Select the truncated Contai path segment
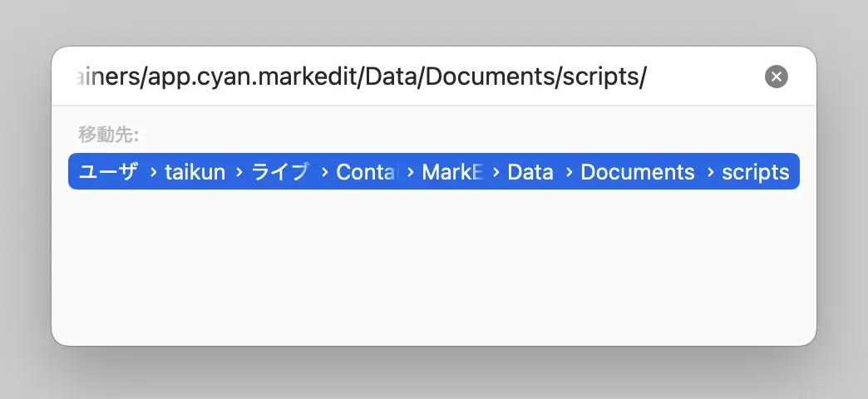Viewport: 868px width, 399px height. (x=367, y=172)
